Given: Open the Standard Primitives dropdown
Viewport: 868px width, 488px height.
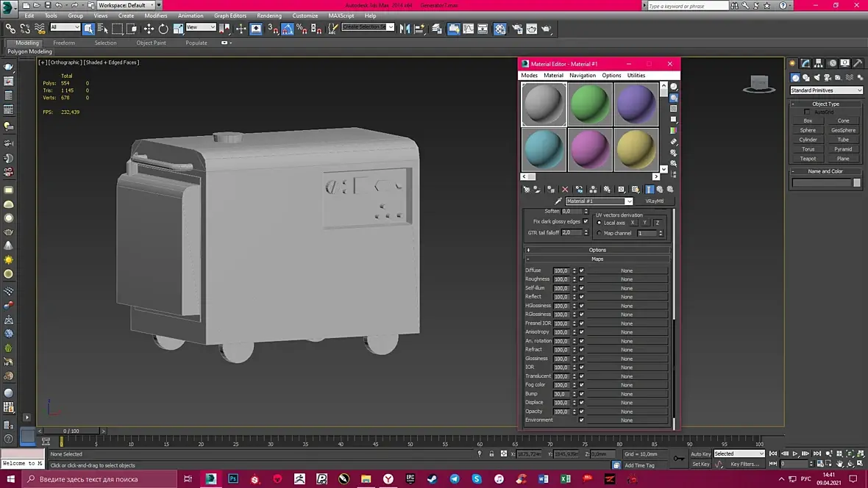Looking at the screenshot, I should click(826, 90).
